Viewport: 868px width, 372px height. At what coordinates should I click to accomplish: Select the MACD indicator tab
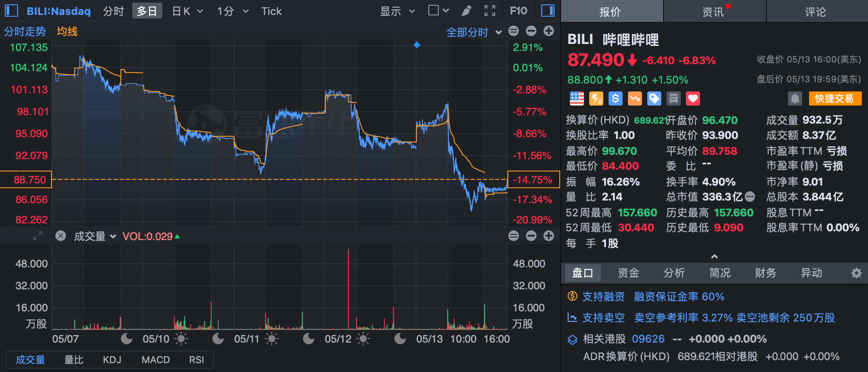click(156, 360)
